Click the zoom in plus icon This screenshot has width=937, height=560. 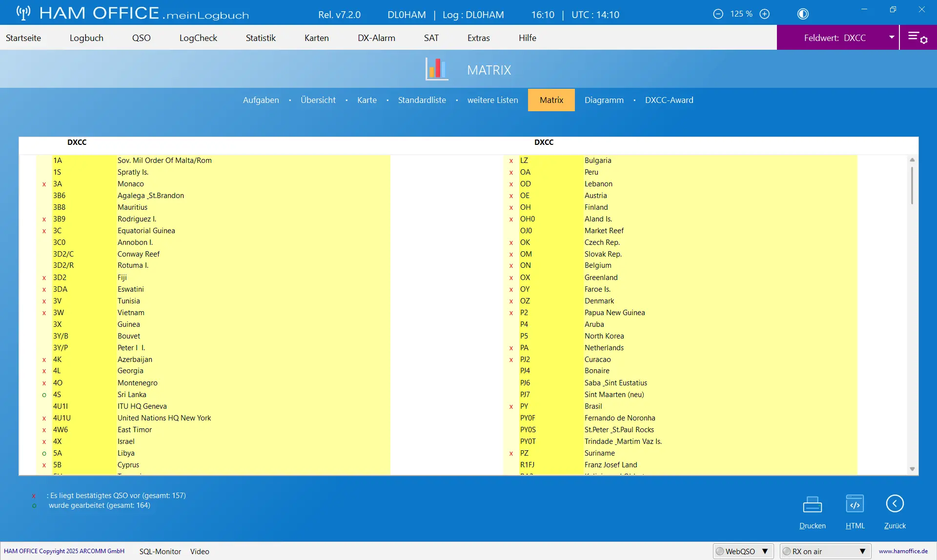[765, 14]
